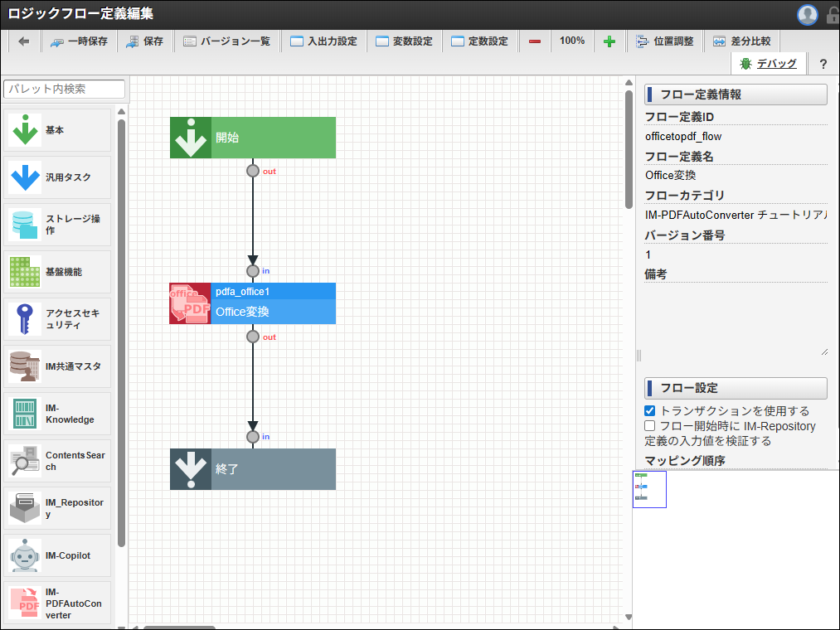Open the 基本 palette category
840x630 pixels.
[57, 130]
